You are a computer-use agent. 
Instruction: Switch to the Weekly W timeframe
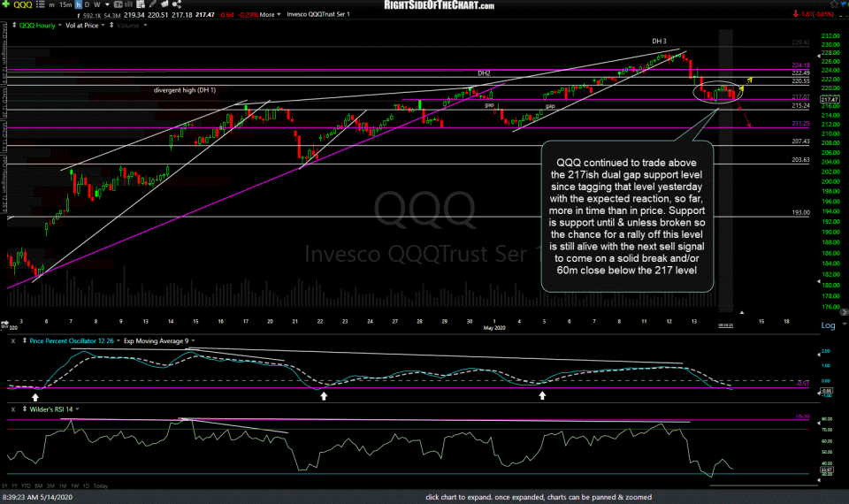[97, 5]
